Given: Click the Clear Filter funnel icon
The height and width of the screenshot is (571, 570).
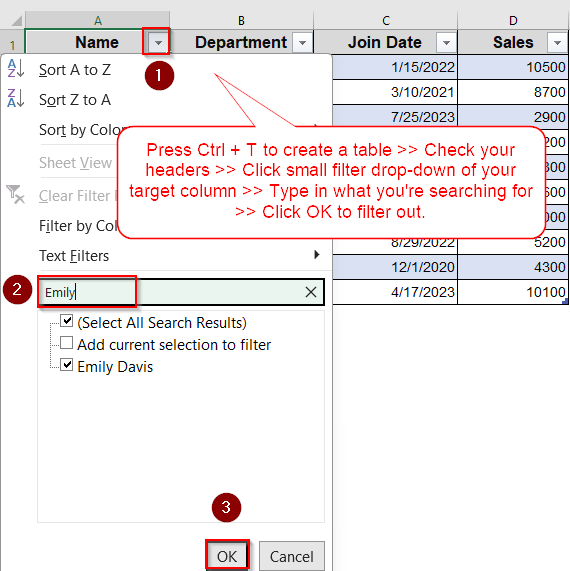Looking at the screenshot, I should 15,194.
